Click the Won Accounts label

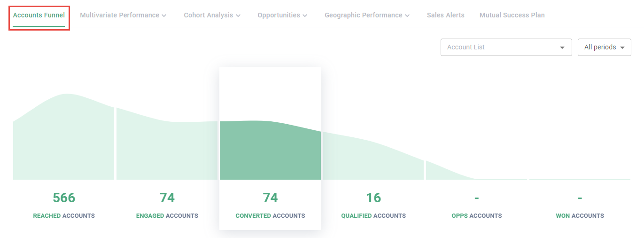coord(580,216)
